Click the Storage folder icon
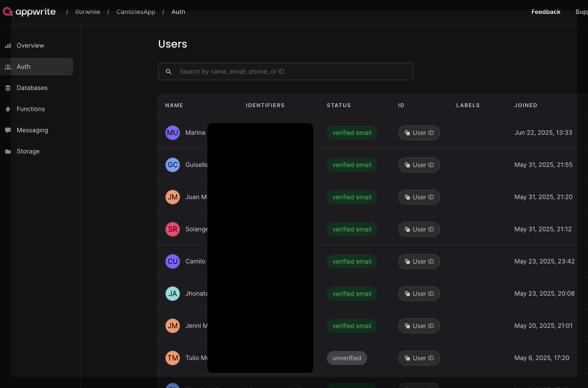 click(x=8, y=151)
